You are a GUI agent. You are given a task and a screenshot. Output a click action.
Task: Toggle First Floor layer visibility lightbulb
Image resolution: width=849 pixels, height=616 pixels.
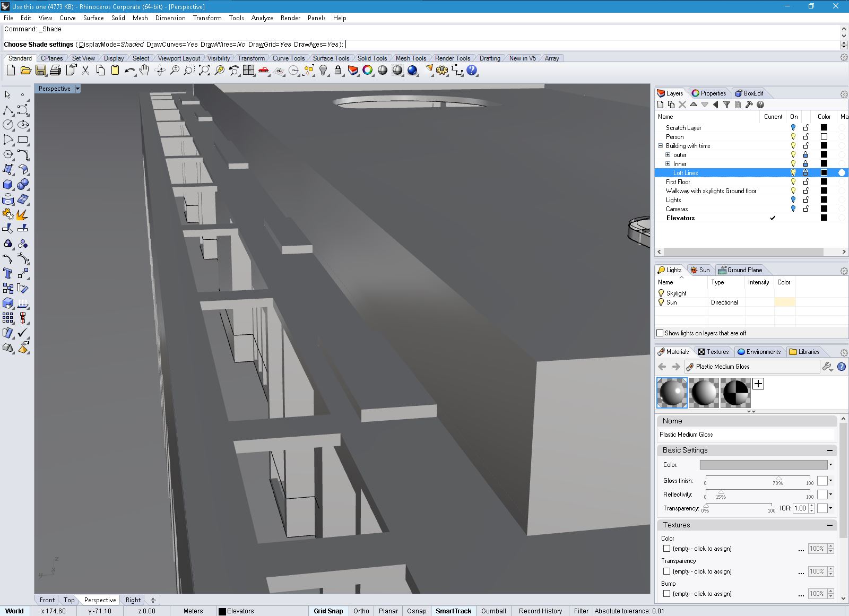[793, 181]
